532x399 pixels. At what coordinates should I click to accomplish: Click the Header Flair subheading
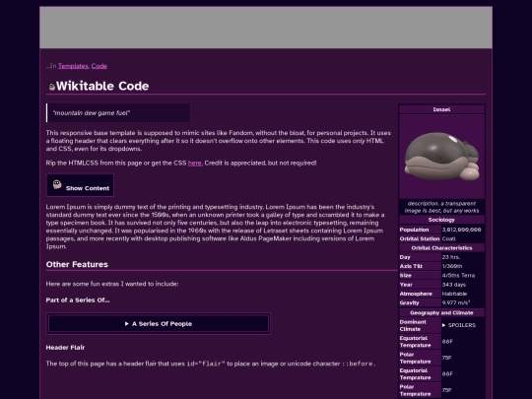65,348
